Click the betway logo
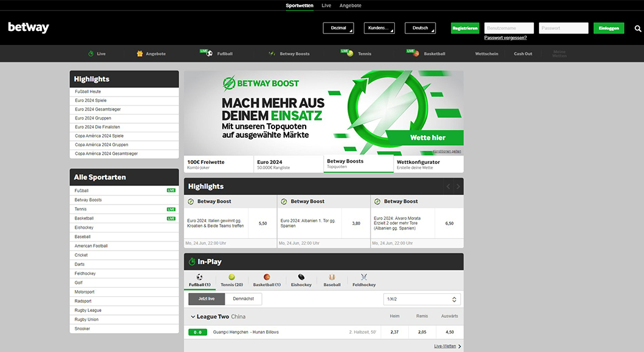The image size is (644, 352). [x=29, y=27]
